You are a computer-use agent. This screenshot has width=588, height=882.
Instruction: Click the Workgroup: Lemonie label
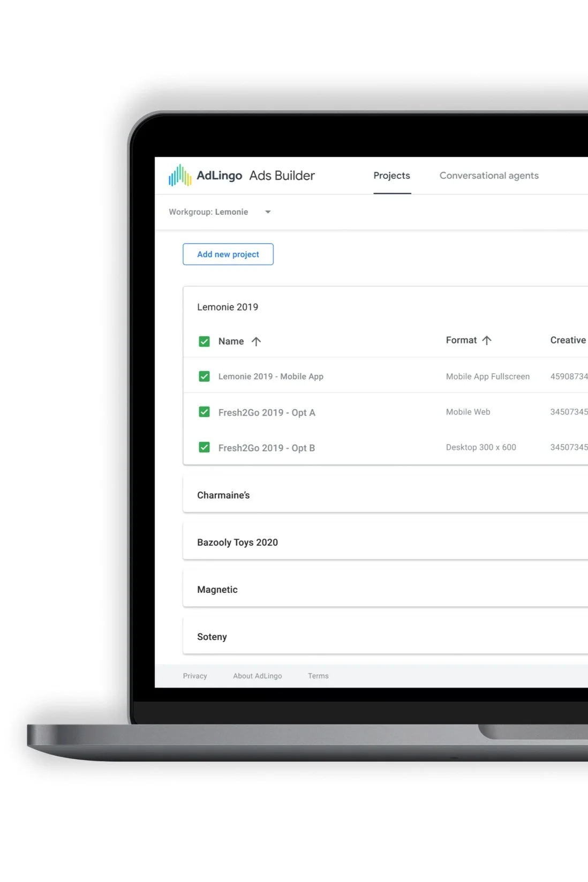tap(208, 212)
